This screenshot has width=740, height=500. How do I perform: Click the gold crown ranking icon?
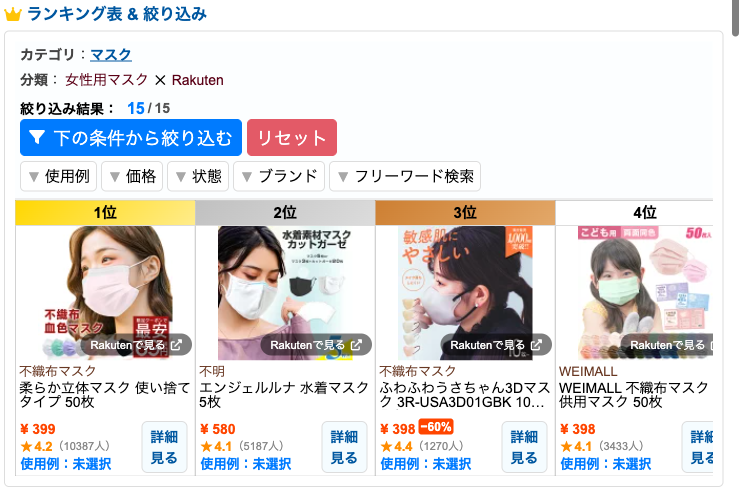pyautogui.click(x=13, y=14)
